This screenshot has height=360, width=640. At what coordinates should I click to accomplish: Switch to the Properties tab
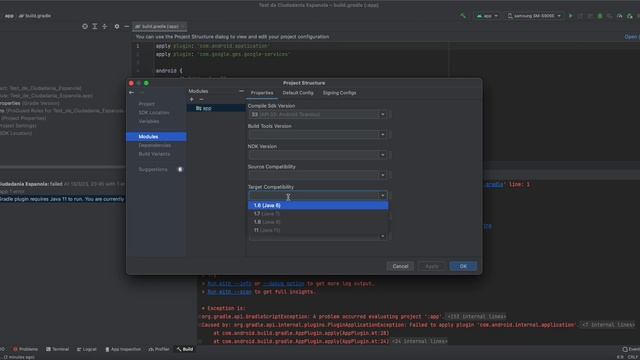pyautogui.click(x=262, y=93)
